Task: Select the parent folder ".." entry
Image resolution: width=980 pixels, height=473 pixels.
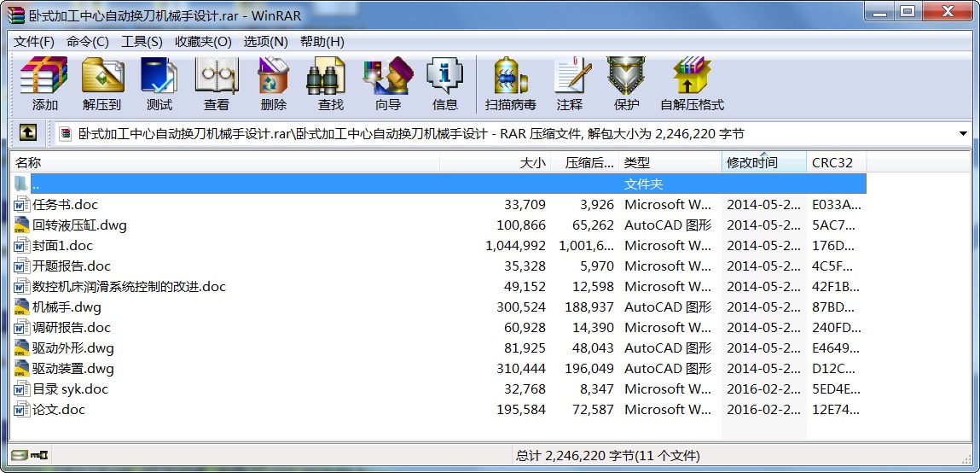Action: (438, 184)
